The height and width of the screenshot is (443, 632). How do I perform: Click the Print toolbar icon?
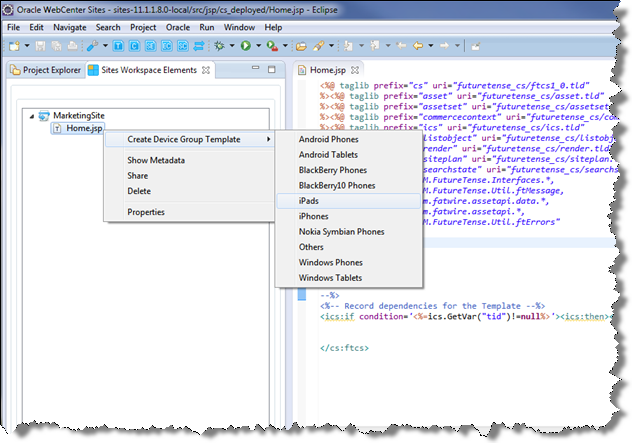pos(73,46)
